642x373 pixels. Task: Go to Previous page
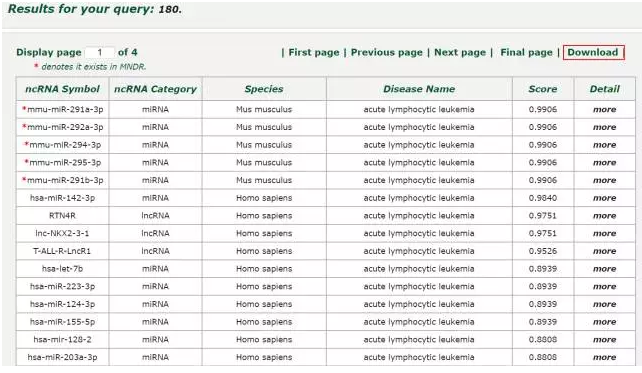[x=387, y=52]
